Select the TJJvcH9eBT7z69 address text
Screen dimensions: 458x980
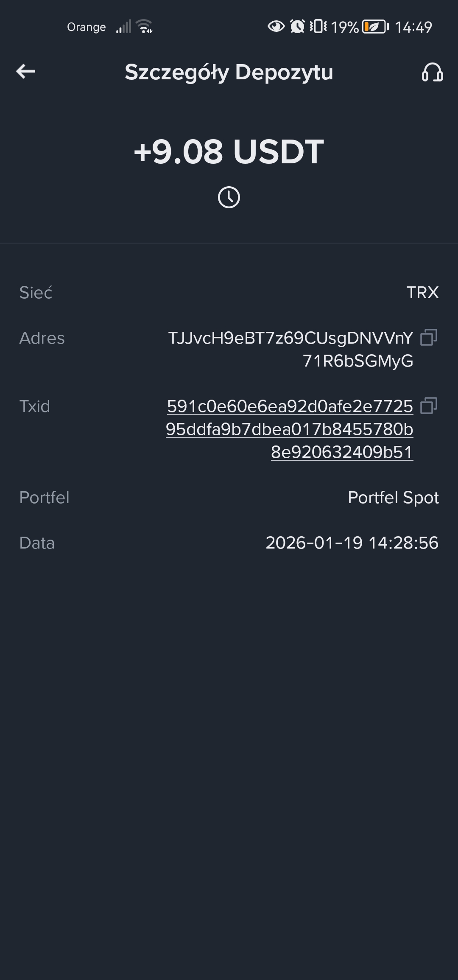click(290, 350)
